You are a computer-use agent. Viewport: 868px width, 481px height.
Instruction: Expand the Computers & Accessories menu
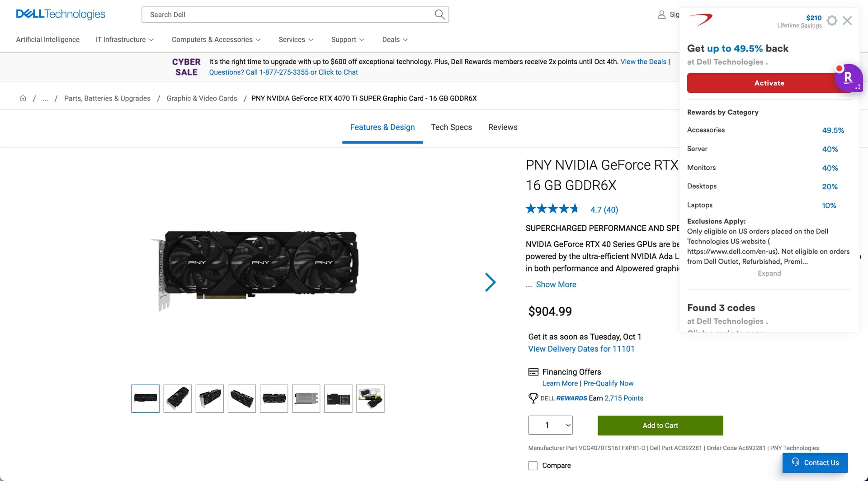click(x=216, y=39)
